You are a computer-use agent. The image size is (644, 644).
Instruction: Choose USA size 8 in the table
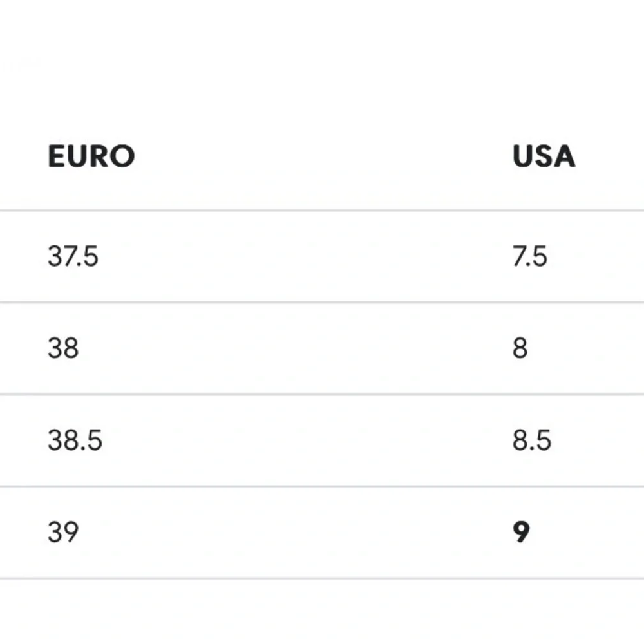tap(520, 348)
